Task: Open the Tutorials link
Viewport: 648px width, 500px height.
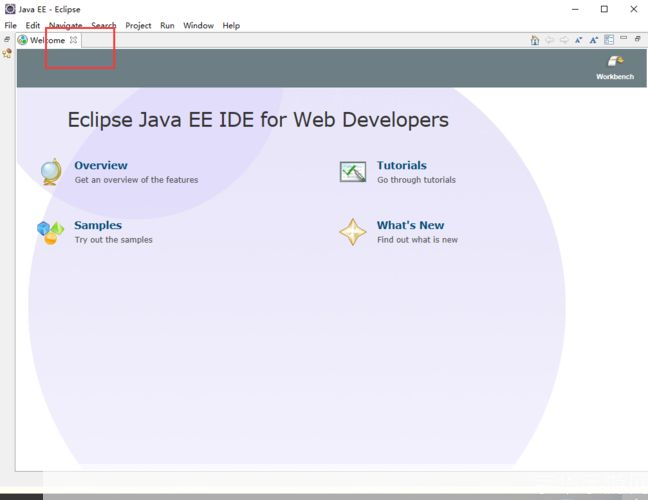Action: 402,165
